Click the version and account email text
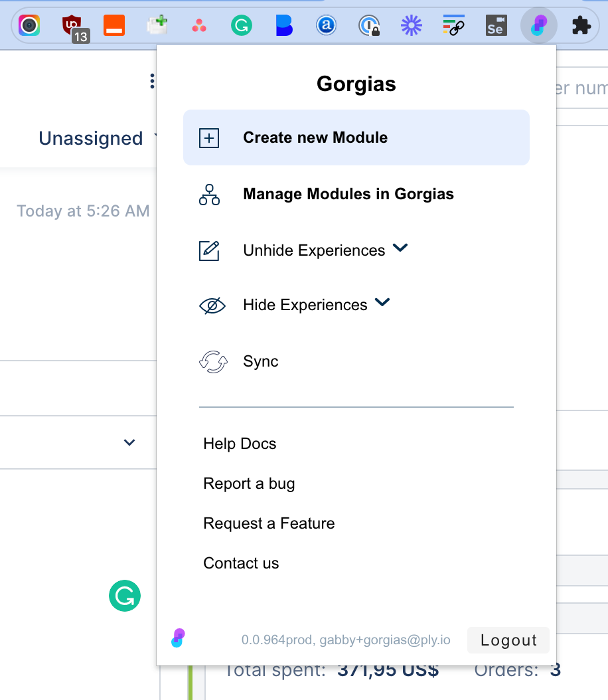Viewport: 608px width, 700px height. 346,640
